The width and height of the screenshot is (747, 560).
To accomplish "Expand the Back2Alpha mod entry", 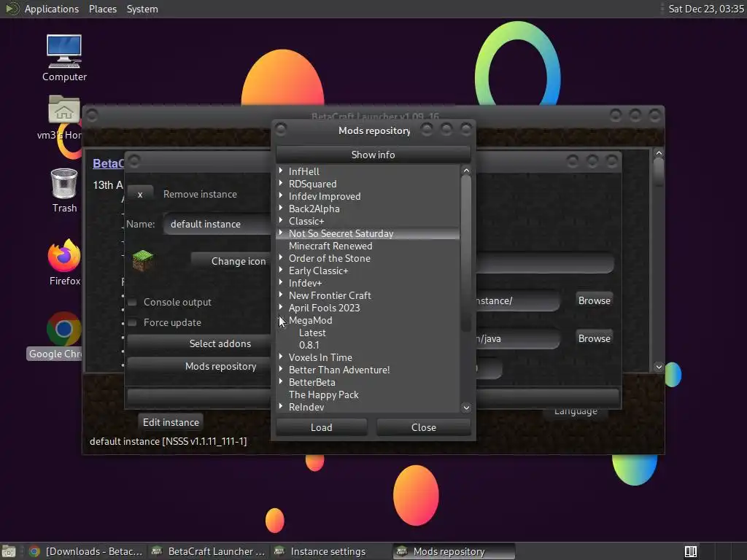I will [x=281, y=208].
